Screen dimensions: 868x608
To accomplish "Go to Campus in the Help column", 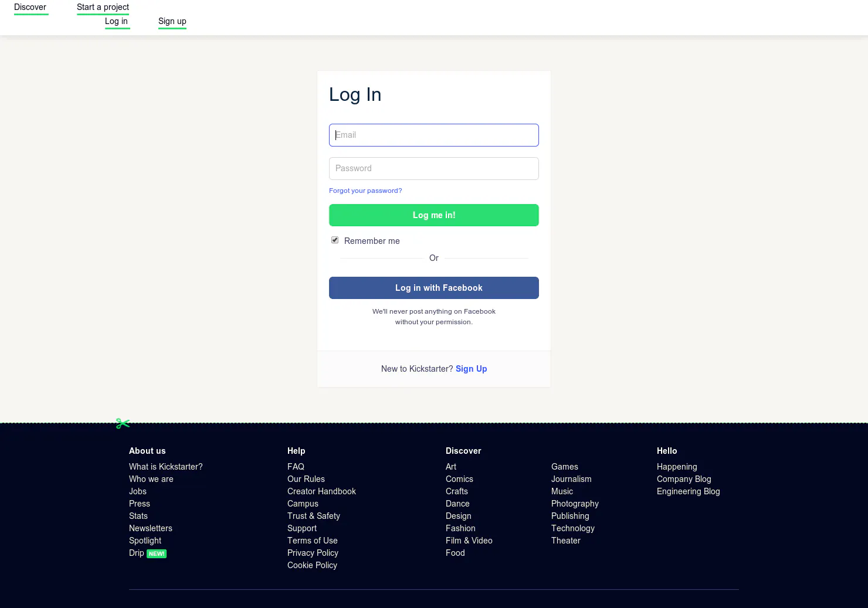I will (303, 504).
